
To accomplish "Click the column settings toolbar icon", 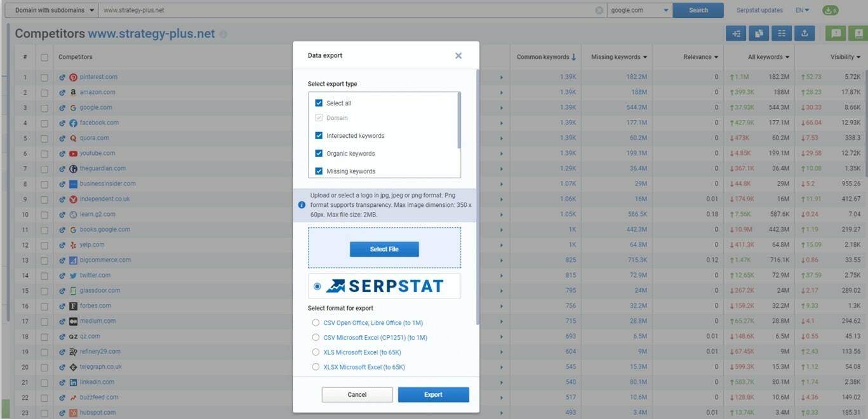I will [782, 33].
